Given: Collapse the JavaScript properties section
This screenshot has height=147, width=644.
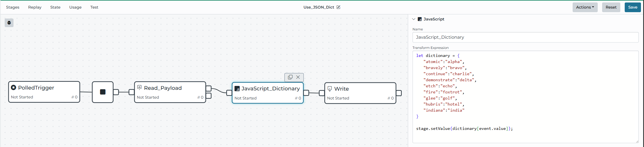Looking at the screenshot, I should click(x=414, y=19).
